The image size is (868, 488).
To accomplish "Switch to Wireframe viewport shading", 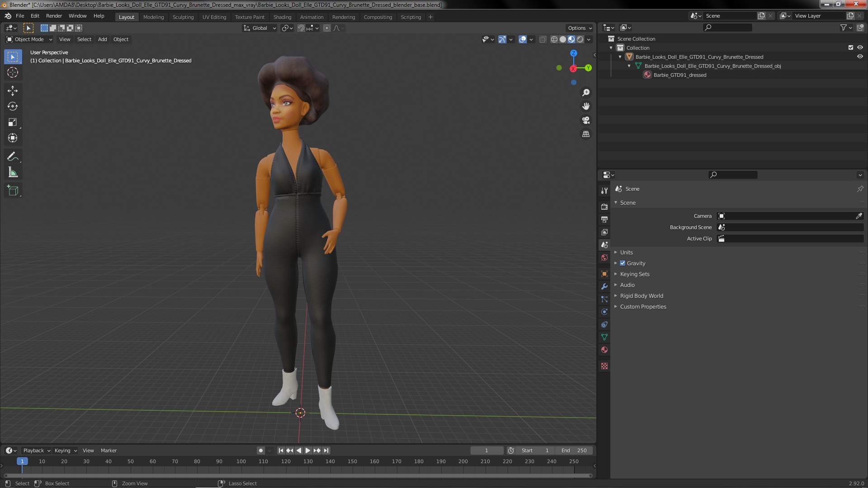I will tap(554, 40).
